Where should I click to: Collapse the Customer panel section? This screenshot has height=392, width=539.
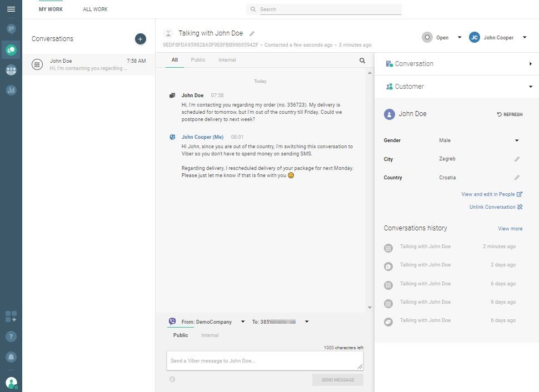click(531, 87)
